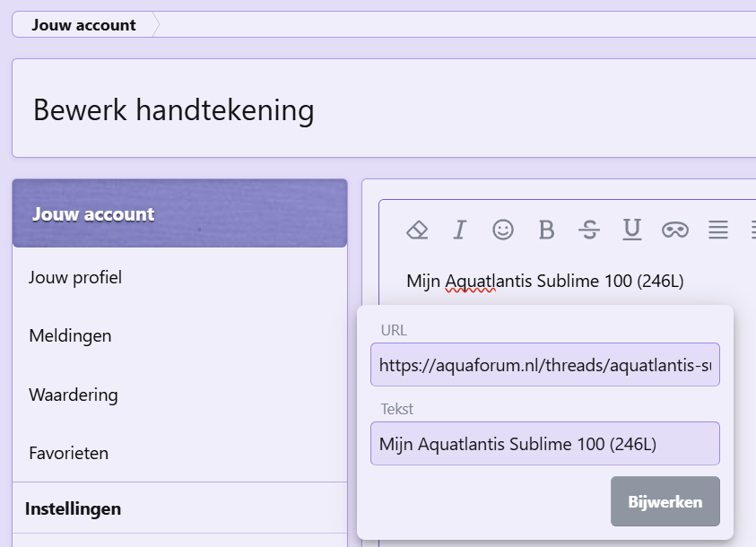Open the smiley emoji picker
The image size is (756, 547).
[503, 230]
